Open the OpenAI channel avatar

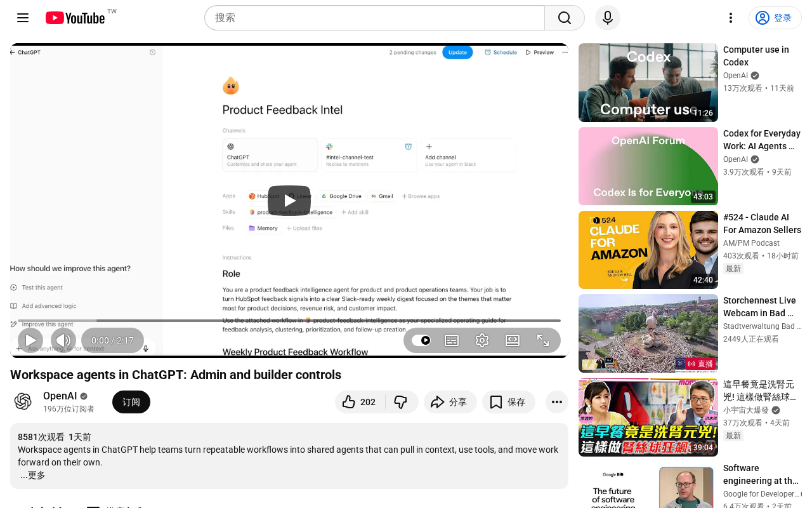[23, 401]
